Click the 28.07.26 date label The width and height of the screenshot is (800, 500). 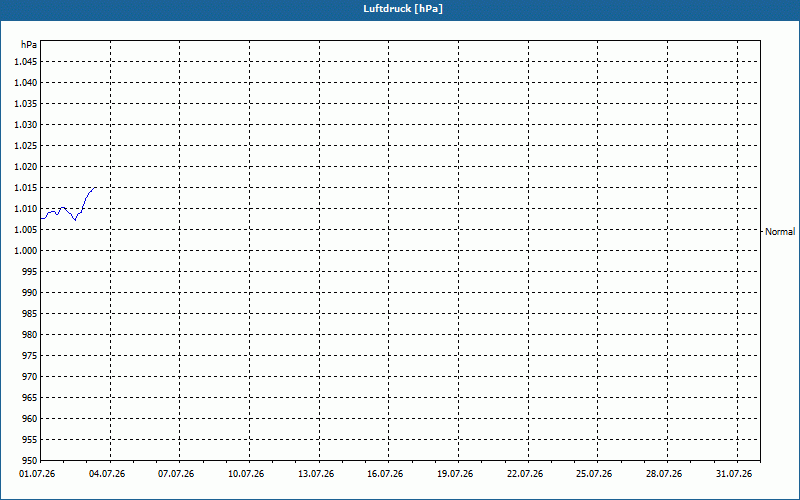pyautogui.click(x=664, y=474)
